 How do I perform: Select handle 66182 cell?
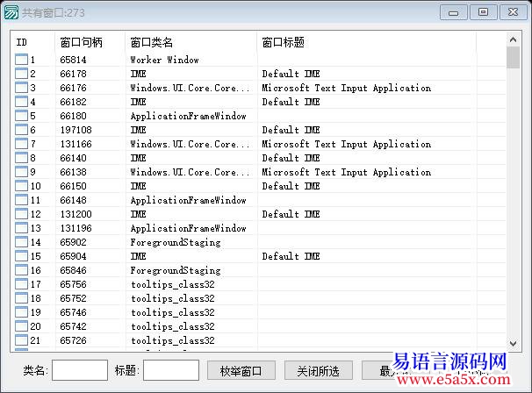pos(73,102)
